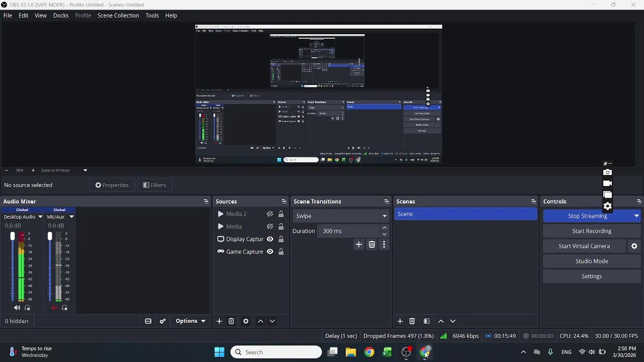The image size is (644, 362).
Task: Undock the Scenes panel
Action: click(x=533, y=202)
